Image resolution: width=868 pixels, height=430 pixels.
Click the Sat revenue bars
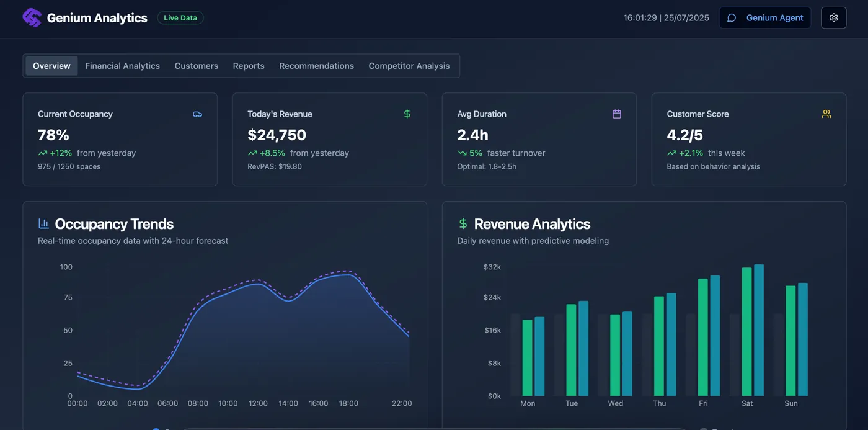[x=753, y=330]
